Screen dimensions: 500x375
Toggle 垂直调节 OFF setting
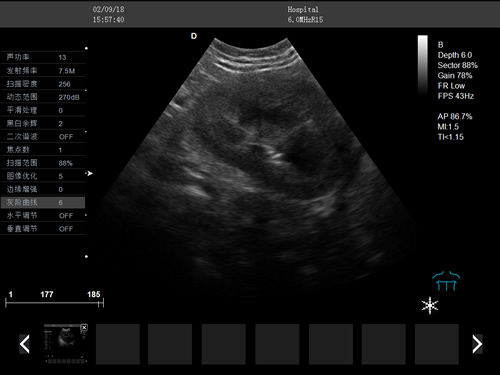pyautogui.click(x=66, y=229)
